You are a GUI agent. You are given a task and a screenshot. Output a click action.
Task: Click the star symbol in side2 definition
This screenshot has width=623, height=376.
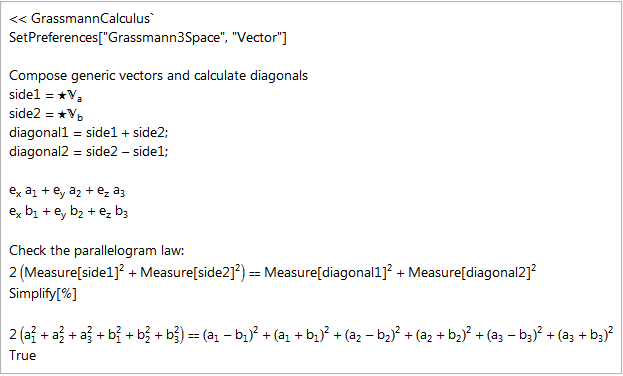tap(62, 114)
